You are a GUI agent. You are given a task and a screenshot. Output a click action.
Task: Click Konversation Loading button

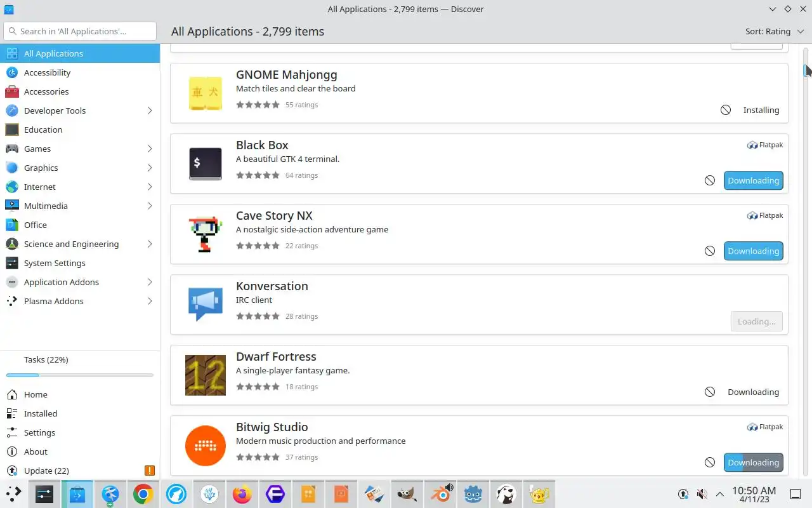(x=756, y=321)
